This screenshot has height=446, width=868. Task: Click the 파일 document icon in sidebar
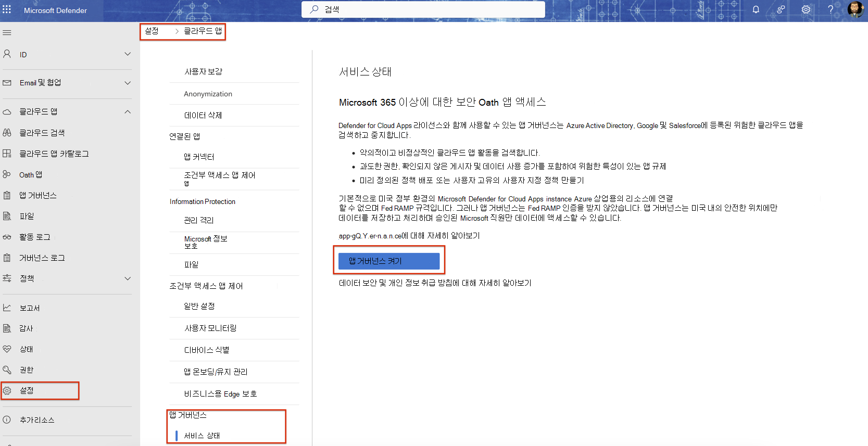[7, 216]
